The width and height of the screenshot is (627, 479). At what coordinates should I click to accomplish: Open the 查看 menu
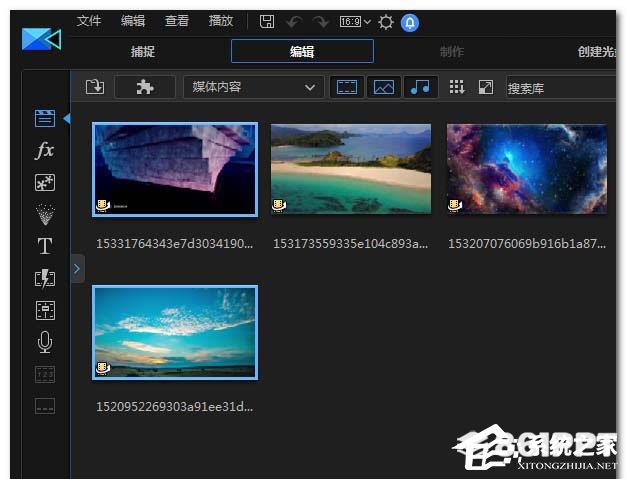point(177,21)
